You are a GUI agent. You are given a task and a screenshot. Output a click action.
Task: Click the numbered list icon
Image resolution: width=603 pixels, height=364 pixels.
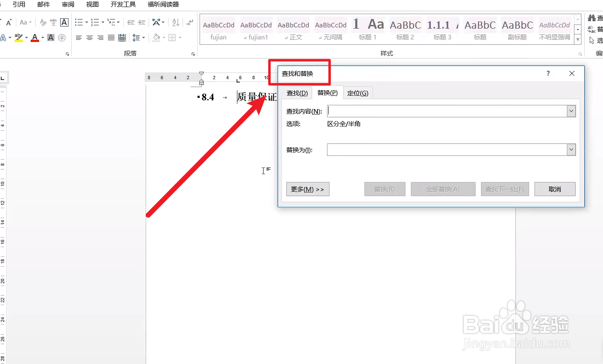tap(95, 22)
